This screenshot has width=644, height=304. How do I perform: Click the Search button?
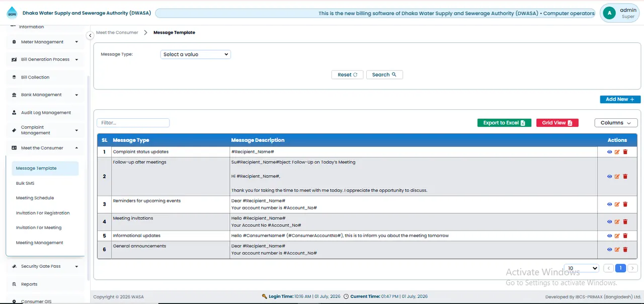coord(384,74)
